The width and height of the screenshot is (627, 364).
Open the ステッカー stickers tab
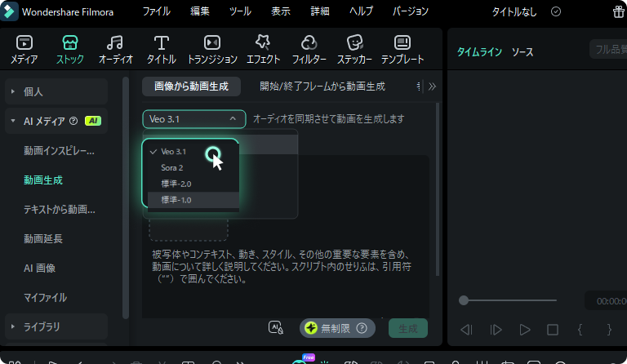[x=354, y=50]
